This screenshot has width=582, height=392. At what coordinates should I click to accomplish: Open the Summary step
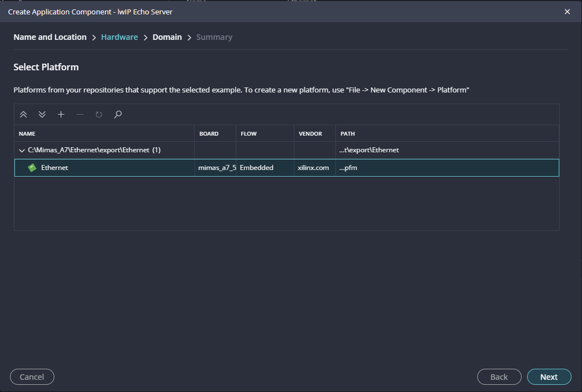tap(214, 37)
